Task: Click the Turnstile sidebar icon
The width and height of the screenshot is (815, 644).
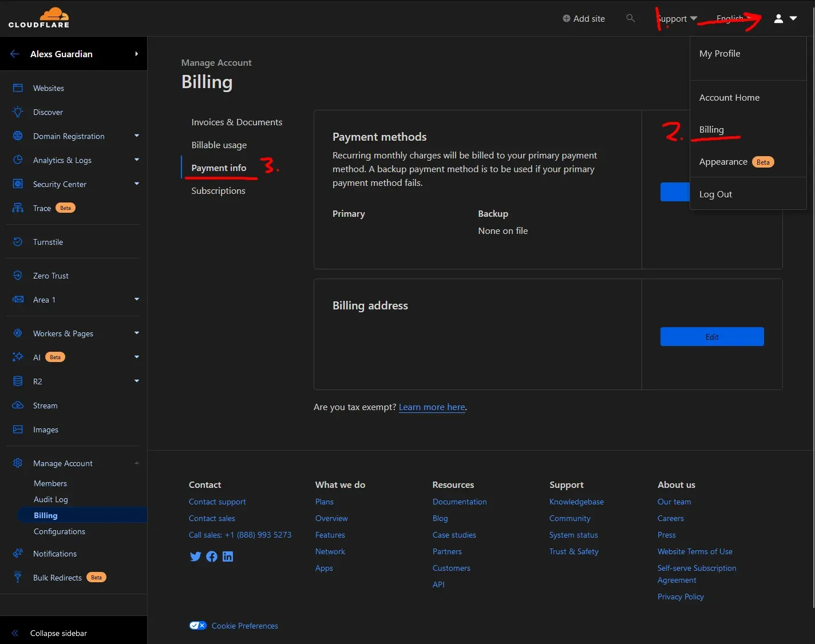Action: (x=18, y=241)
